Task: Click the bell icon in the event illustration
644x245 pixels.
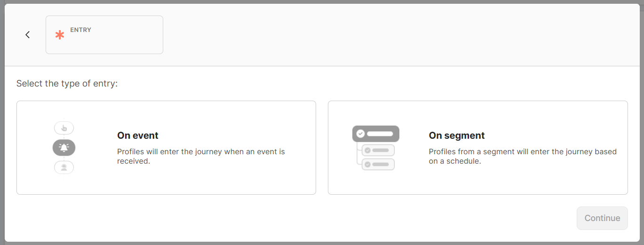Action: point(64,148)
